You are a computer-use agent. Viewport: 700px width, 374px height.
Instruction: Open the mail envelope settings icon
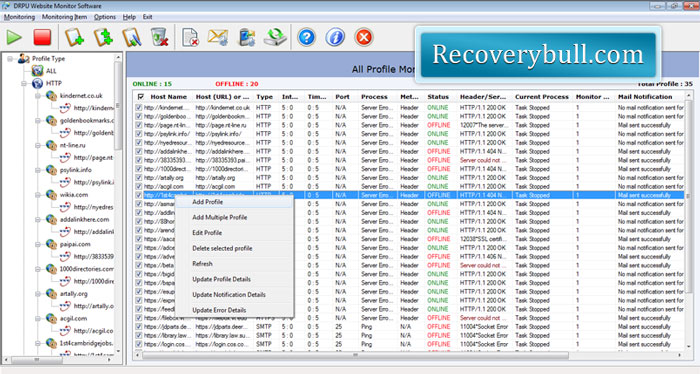[x=218, y=37]
